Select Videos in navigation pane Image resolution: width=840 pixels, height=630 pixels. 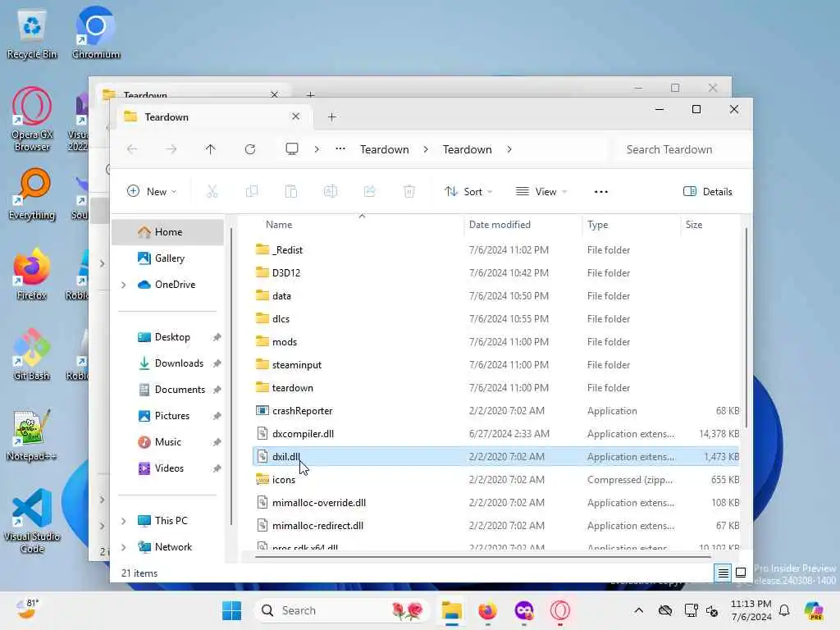(168, 468)
